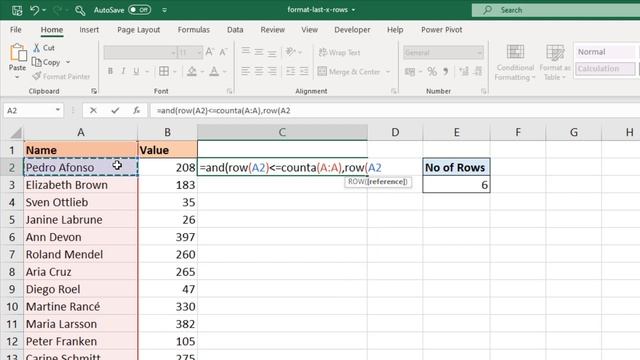Open Customize Quick Access Toolbar dropdown

click(x=164, y=10)
